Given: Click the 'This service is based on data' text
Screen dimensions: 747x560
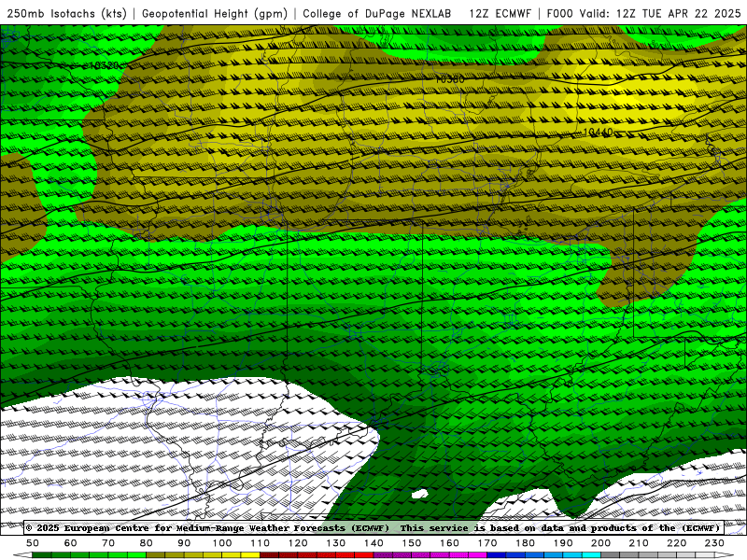Looking at the screenshot, I should [480, 527].
